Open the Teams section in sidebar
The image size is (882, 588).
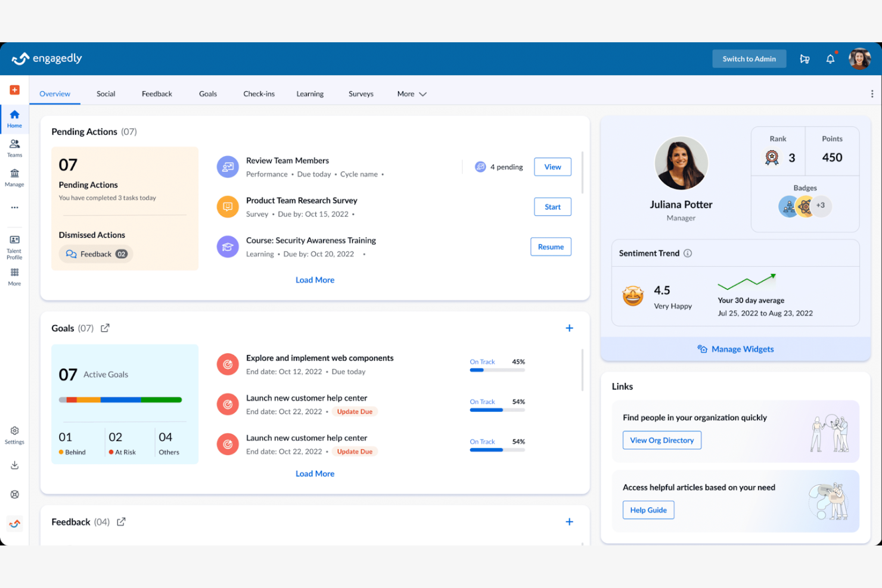pos(14,146)
